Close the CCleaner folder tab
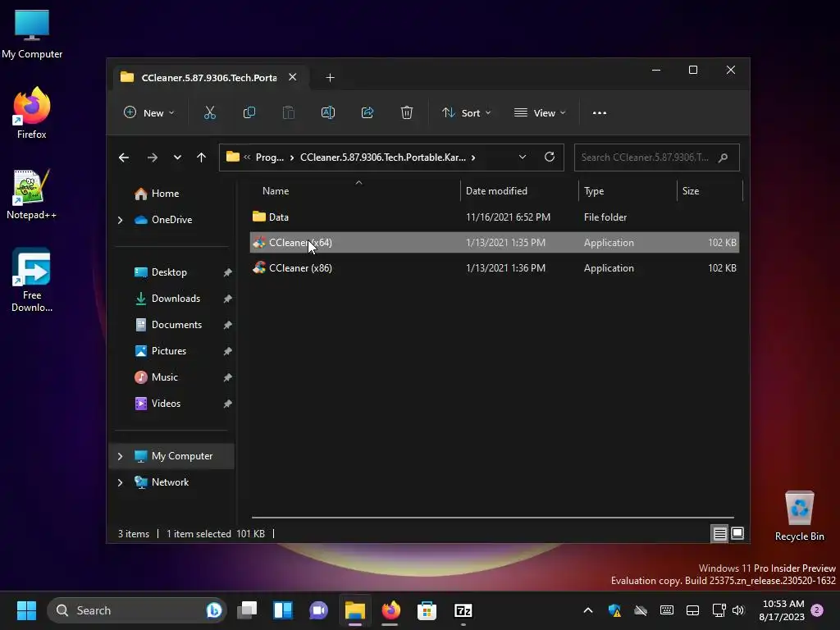This screenshot has height=630, width=840. point(293,77)
